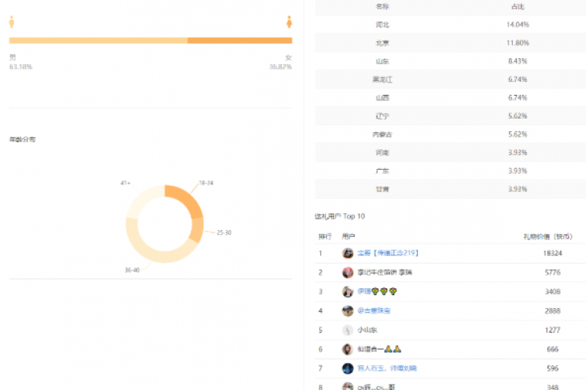Click the gift value 5776

(x=553, y=272)
